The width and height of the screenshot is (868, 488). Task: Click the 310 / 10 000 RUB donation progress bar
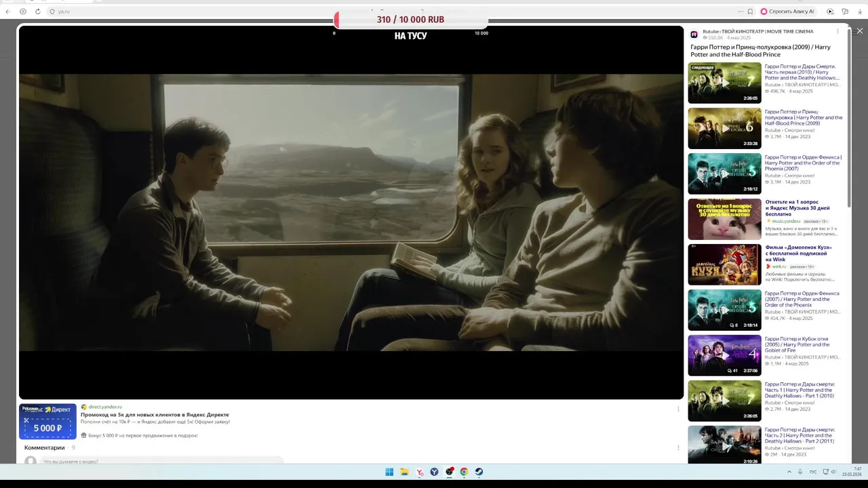411,20
